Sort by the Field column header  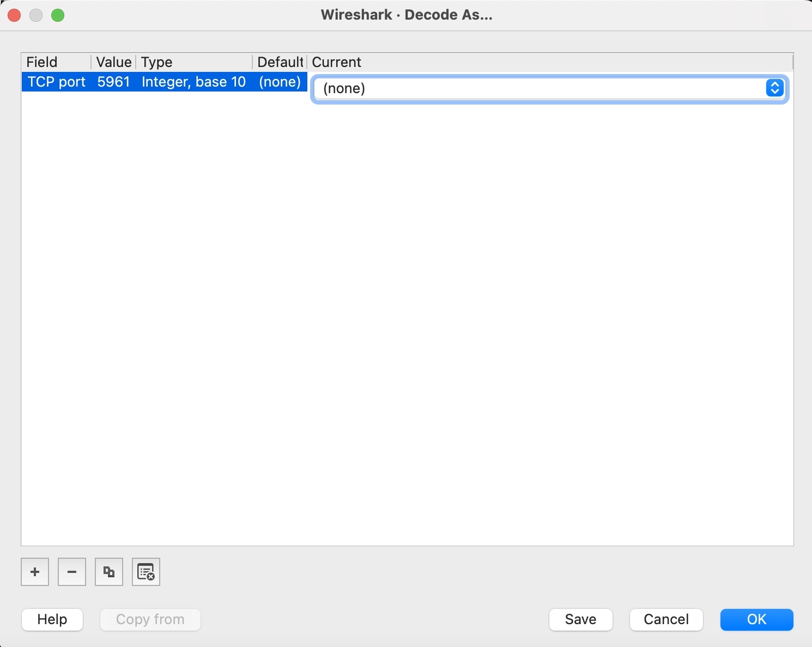tap(56, 62)
